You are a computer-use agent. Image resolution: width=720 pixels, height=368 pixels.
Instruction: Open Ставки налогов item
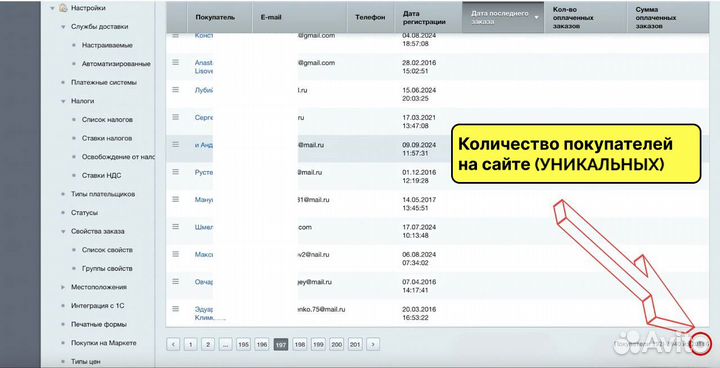pyautogui.click(x=107, y=138)
